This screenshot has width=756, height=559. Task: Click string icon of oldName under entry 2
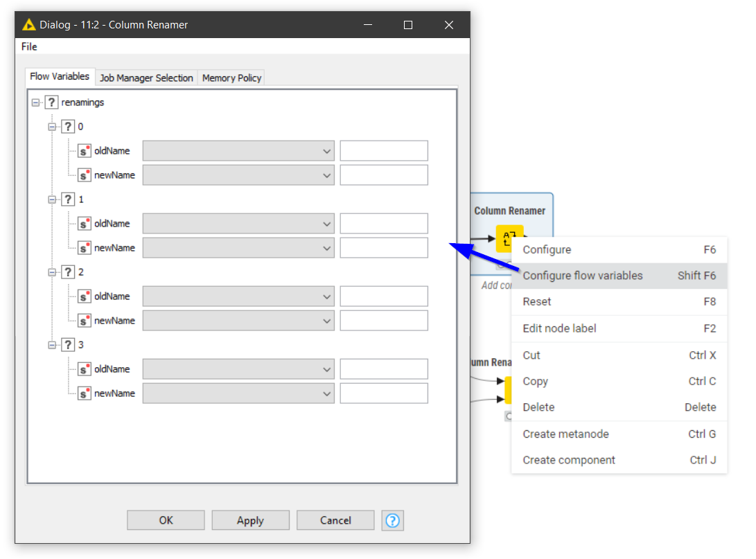[85, 296]
